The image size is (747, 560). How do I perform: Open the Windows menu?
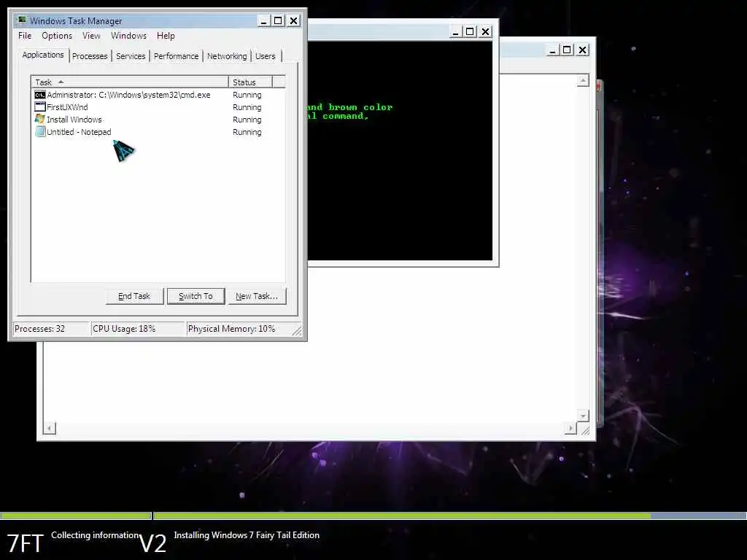point(128,36)
